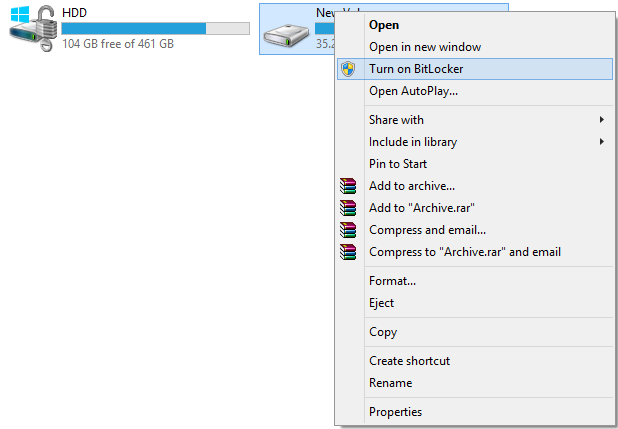This screenshot has height=429, width=618.
Task: Click the BitLocker shield icon
Action: (x=348, y=69)
